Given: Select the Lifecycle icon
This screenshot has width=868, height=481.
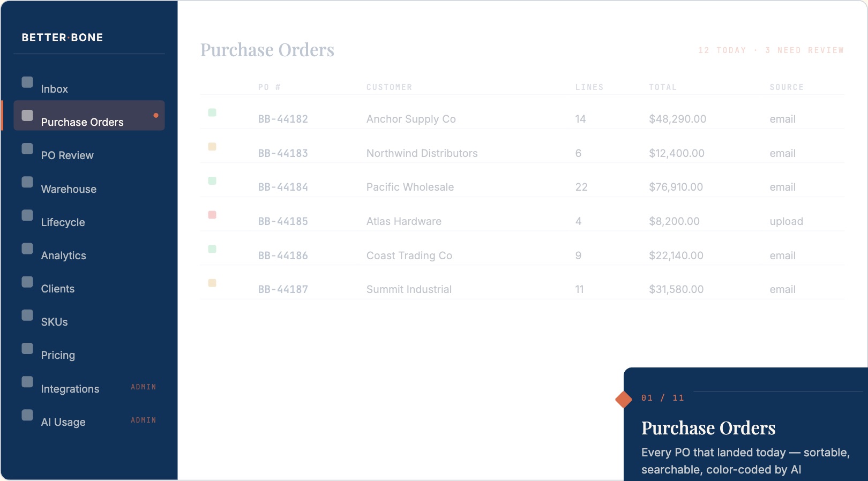Looking at the screenshot, I should [27, 216].
